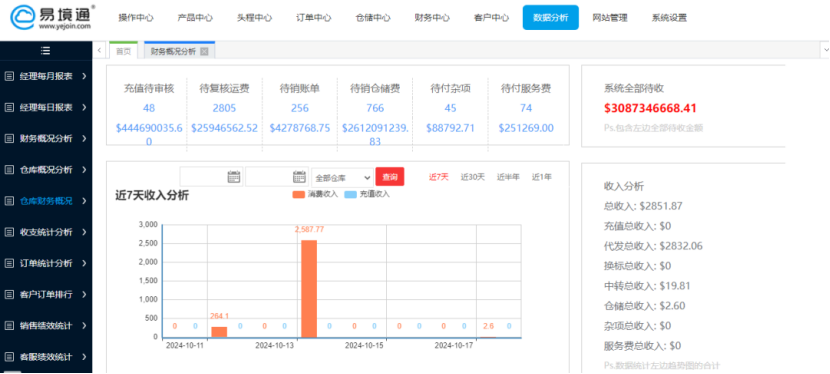830x374 pixels.
Task: Collapse sidebar using the hamburger menu icon
Action: tap(46, 51)
